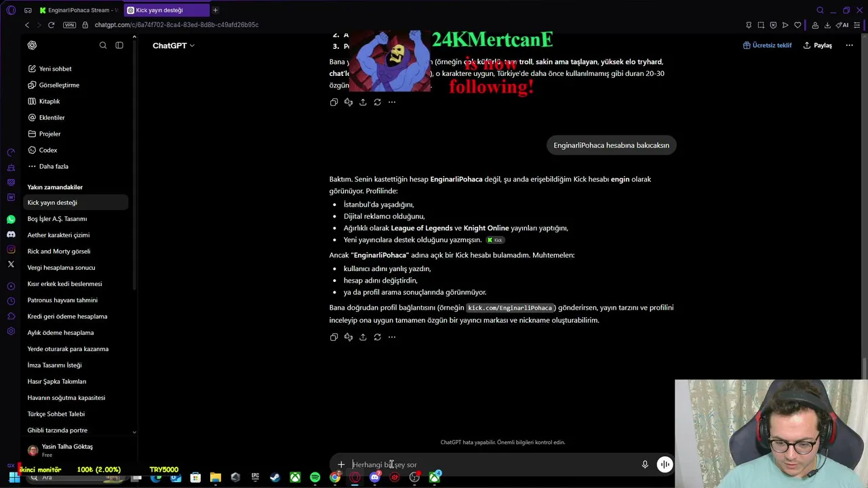Focus the Herhangi bir şey sor input
This screenshot has height=488, width=868.
pos(494,464)
